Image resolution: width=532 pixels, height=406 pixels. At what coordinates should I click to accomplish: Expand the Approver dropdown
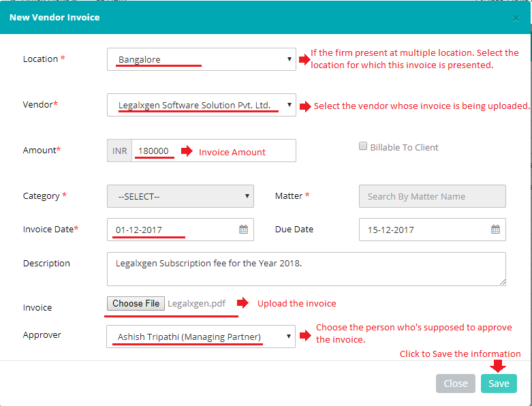(x=201, y=337)
